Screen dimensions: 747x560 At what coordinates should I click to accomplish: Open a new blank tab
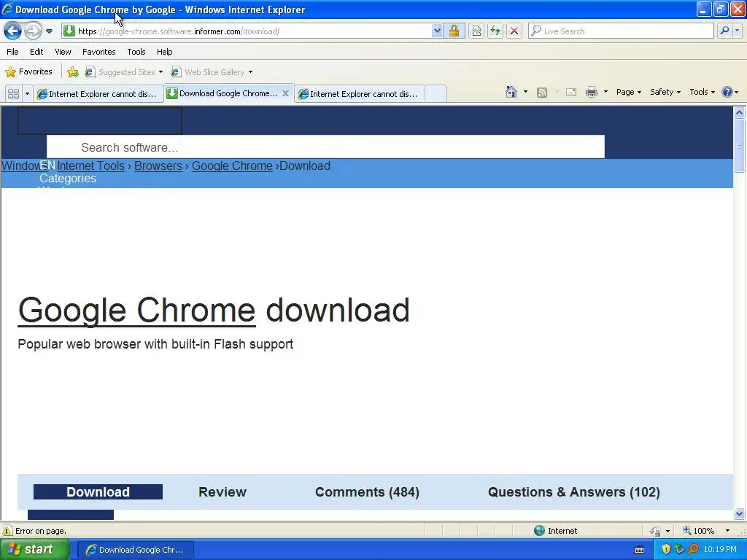coord(435,94)
